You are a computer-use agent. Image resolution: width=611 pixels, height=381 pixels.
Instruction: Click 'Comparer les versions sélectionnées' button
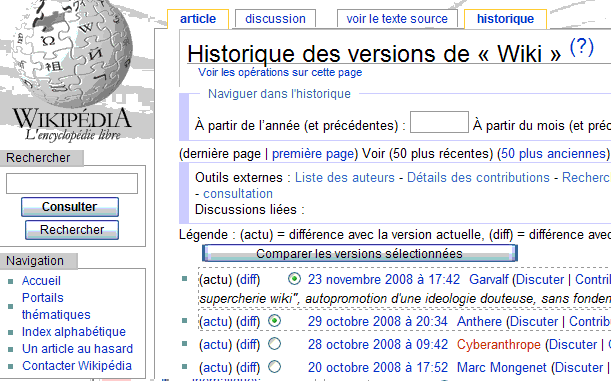pyautogui.click(x=360, y=254)
